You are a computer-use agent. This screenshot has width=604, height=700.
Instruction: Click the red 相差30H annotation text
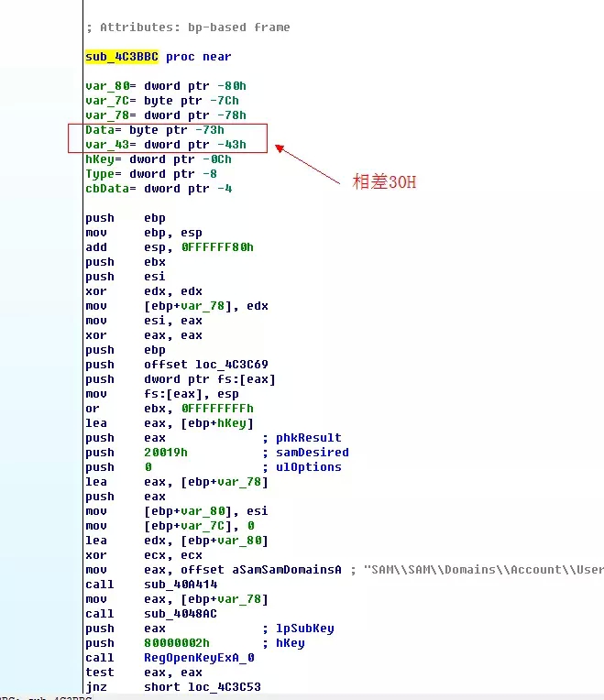tap(384, 182)
